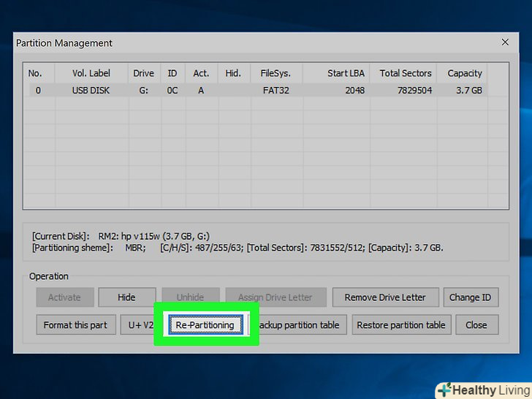Click the 7829504 total sectors value
Screen dimensions: 532x399
pyautogui.click(x=414, y=91)
